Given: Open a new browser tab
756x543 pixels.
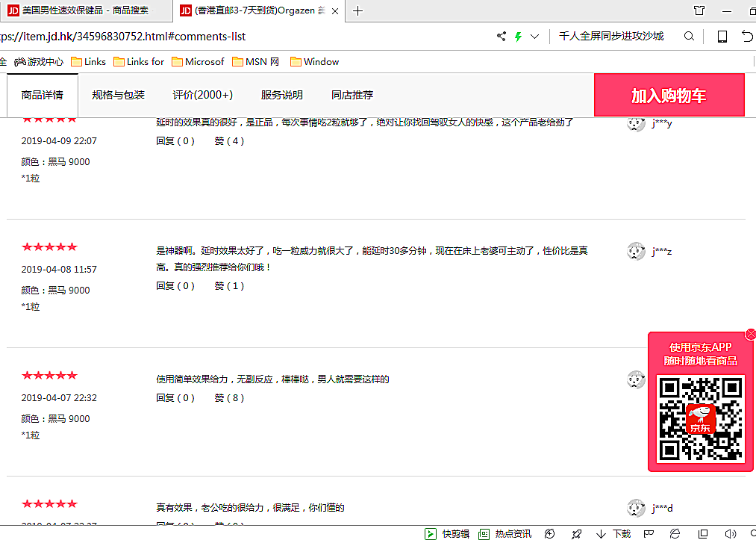Looking at the screenshot, I should pos(358,10).
